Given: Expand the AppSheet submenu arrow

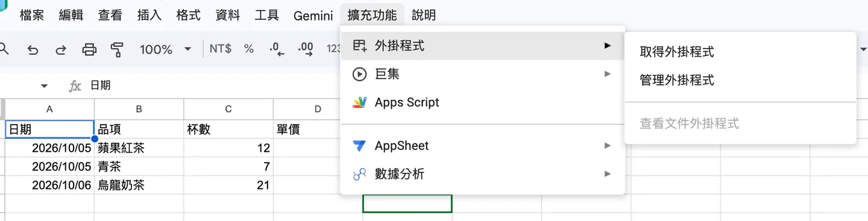Looking at the screenshot, I should point(608,146).
